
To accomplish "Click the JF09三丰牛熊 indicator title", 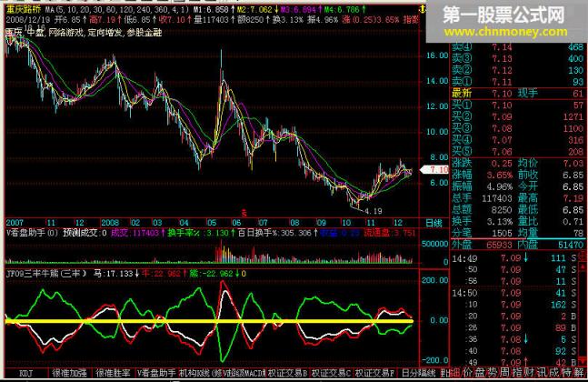I will pos(46,274).
